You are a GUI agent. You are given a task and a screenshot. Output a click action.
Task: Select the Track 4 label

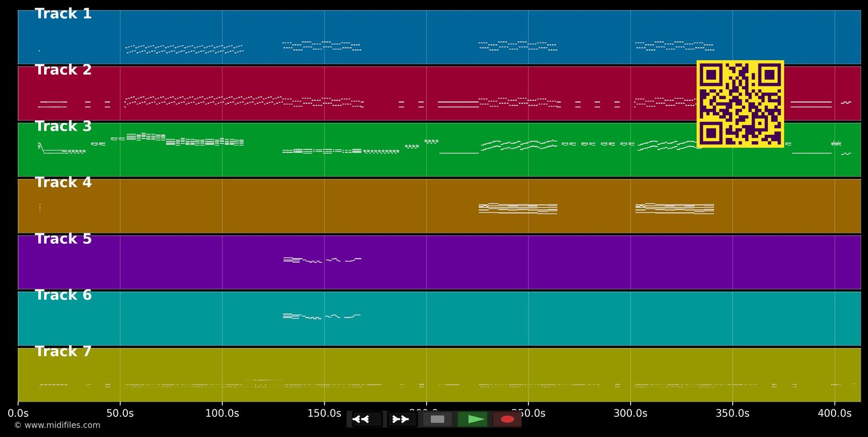63,183
